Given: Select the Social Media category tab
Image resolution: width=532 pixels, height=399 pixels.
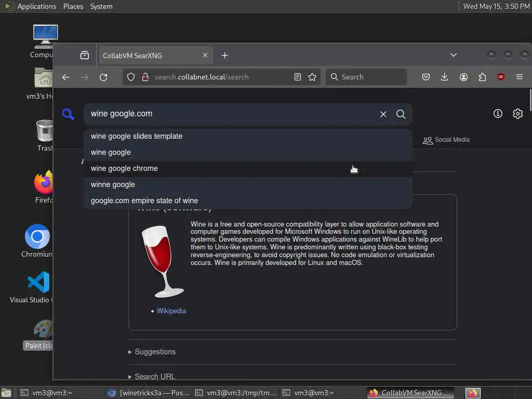Looking at the screenshot, I should (x=446, y=140).
